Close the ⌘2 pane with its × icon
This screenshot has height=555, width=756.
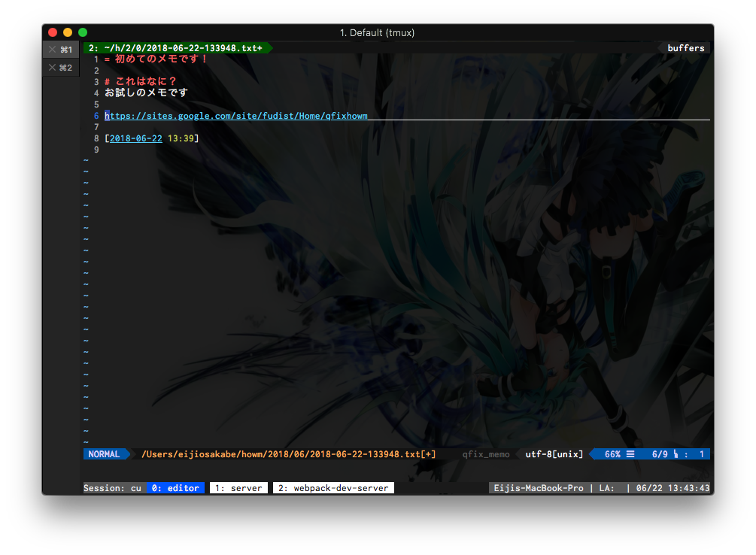pyautogui.click(x=51, y=67)
